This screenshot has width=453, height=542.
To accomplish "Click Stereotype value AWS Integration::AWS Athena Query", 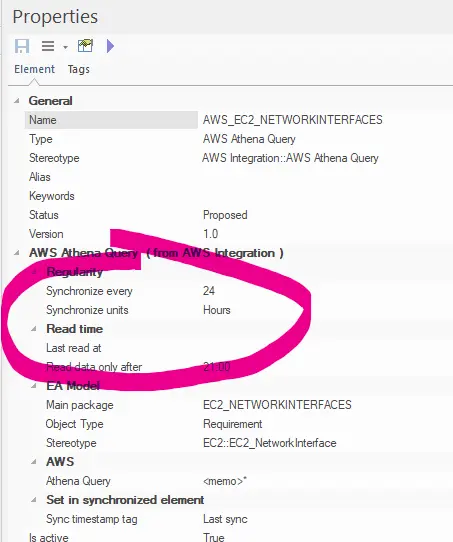I will pos(290,158).
